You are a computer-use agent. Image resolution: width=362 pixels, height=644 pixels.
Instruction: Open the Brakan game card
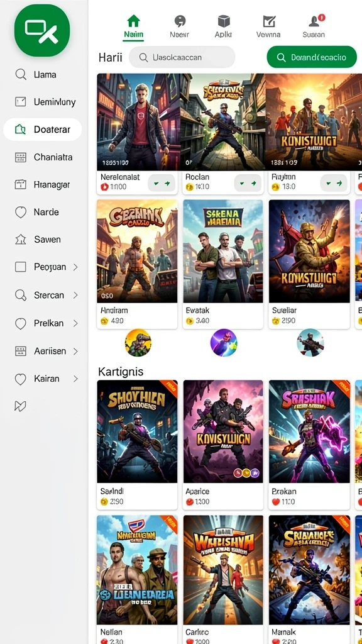[309, 445]
